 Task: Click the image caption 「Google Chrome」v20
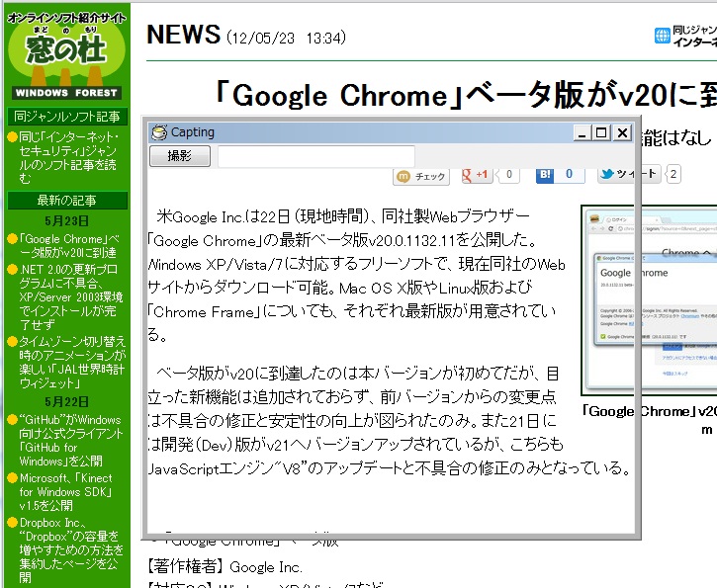[650, 412]
